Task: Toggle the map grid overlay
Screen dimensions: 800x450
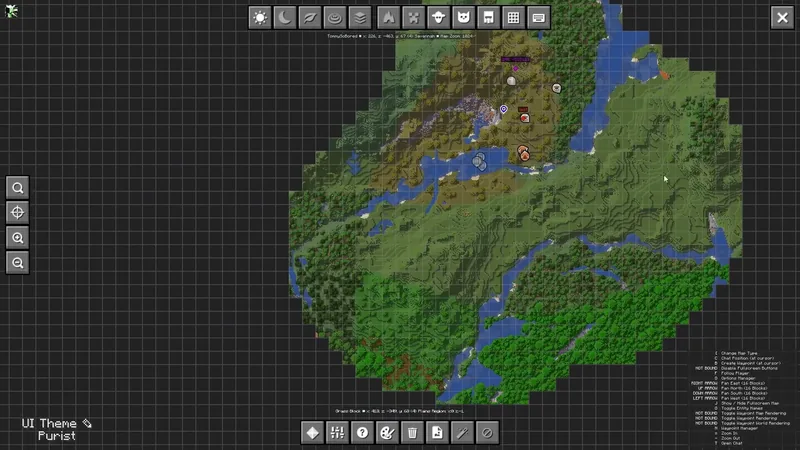Action: (513, 18)
